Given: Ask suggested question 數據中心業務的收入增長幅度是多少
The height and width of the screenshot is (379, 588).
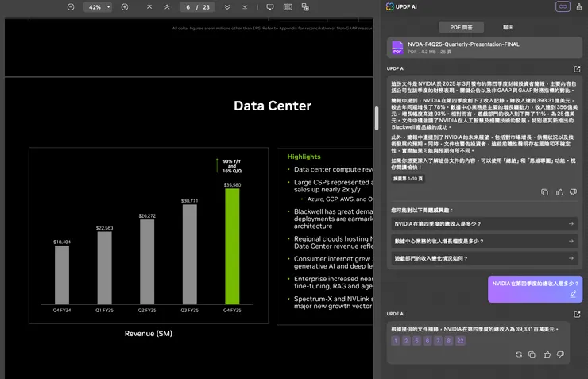Looking at the screenshot, I should pos(485,241).
